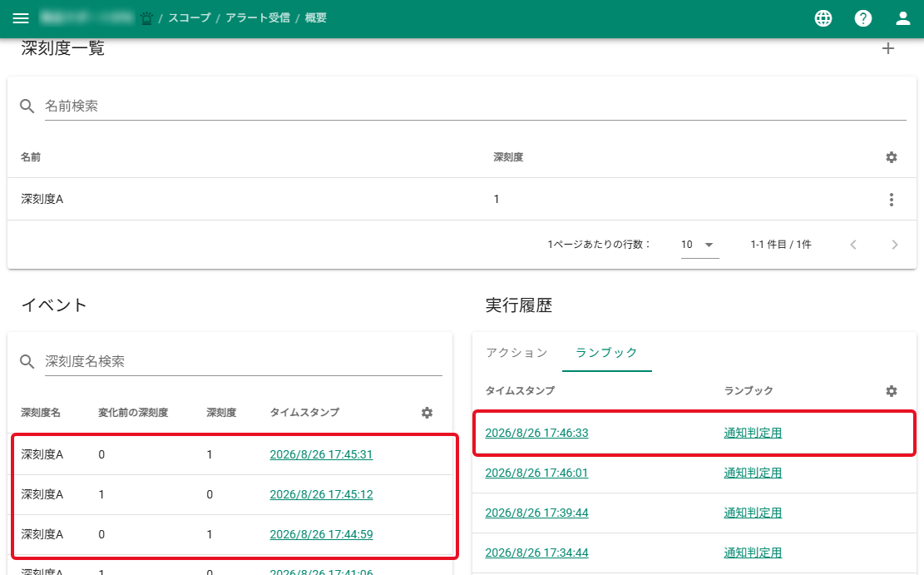Navigate to スコープ in breadcrumb
924x575 pixels.
pyautogui.click(x=189, y=18)
